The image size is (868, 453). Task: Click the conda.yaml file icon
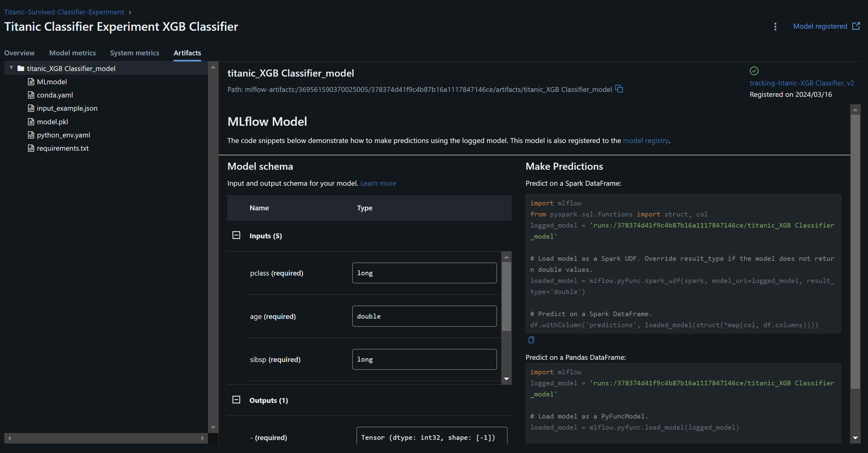click(31, 95)
